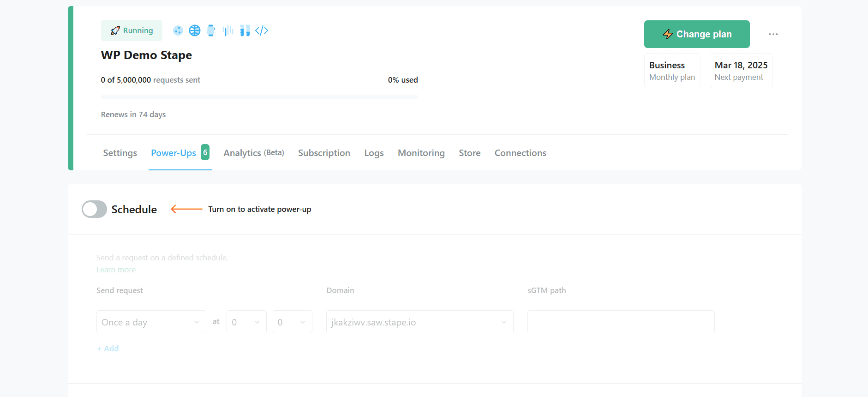The height and width of the screenshot is (397, 868).
Task: Click the '0% used' label
Action: click(403, 80)
